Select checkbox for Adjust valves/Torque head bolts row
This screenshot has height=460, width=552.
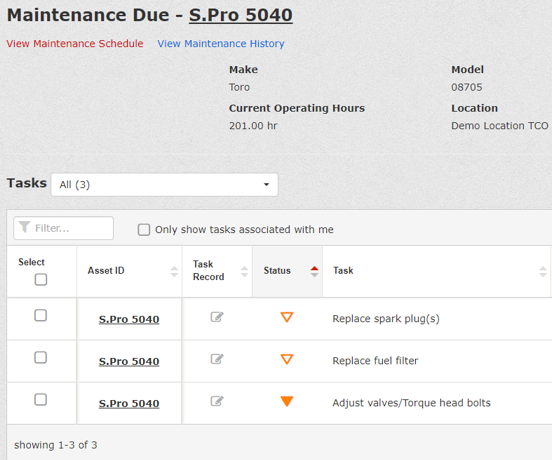[x=40, y=400]
